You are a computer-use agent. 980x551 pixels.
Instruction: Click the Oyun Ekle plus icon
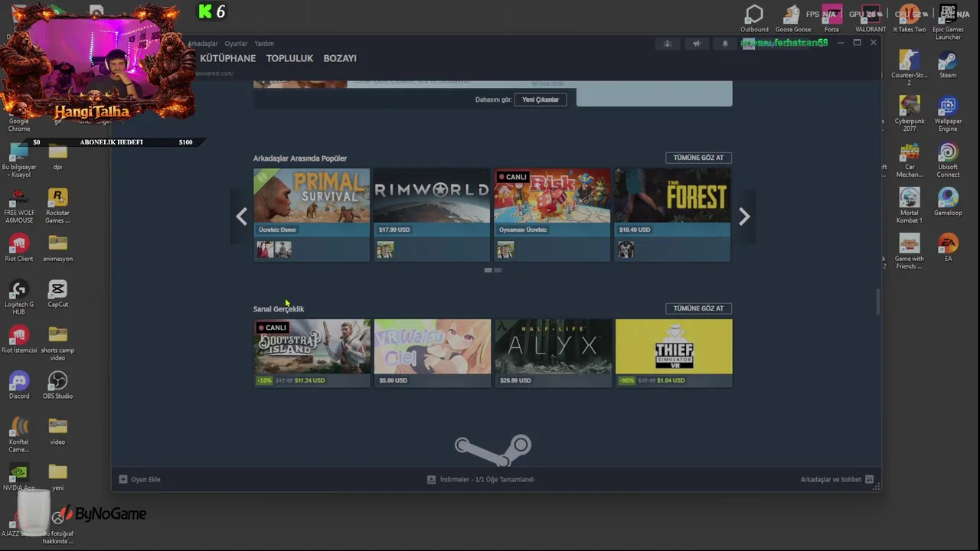tap(123, 479)
